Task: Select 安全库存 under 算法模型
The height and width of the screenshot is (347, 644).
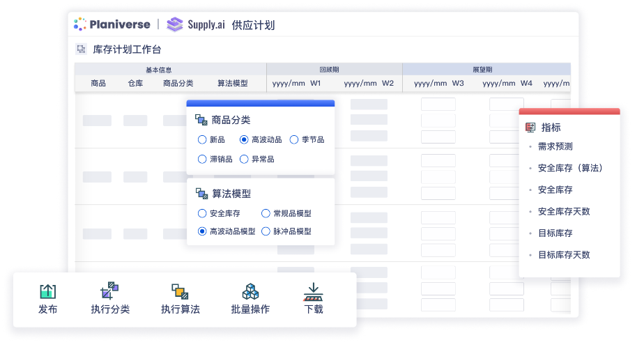Action: coord(202,213)
